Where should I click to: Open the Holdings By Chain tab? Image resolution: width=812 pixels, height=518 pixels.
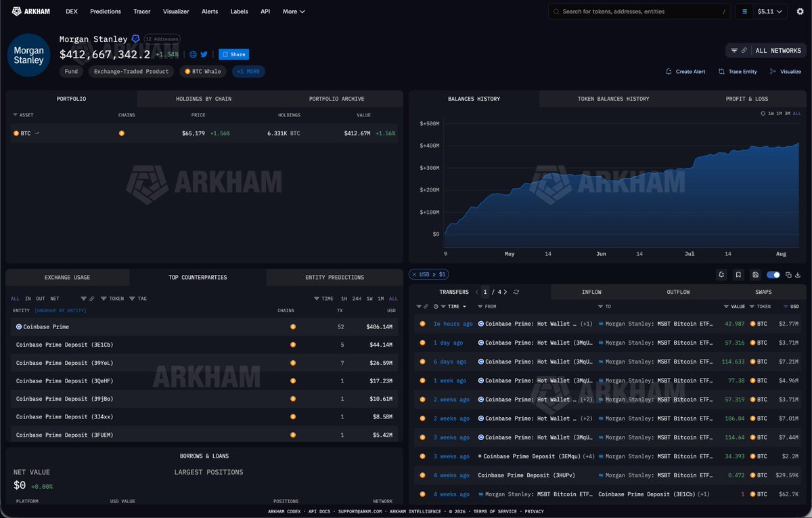pyautogui.click(x=204, y=99)
